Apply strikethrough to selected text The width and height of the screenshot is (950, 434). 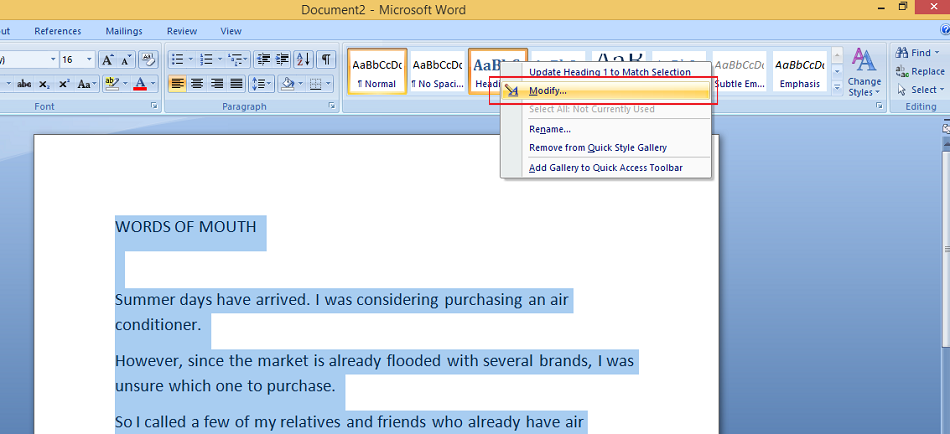[x=25, y=84]
